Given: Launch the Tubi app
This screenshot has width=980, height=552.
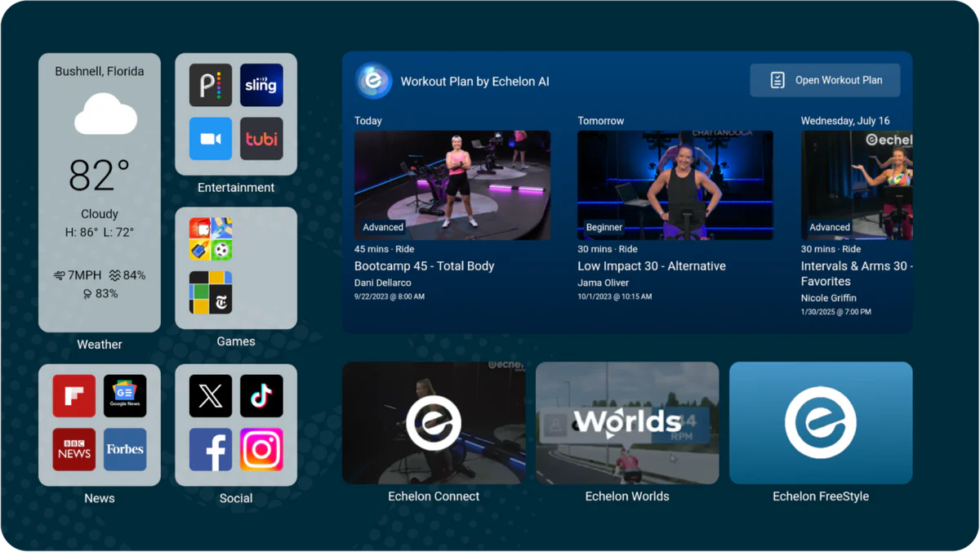Looking at the screenshot, I should click(261, 139).
